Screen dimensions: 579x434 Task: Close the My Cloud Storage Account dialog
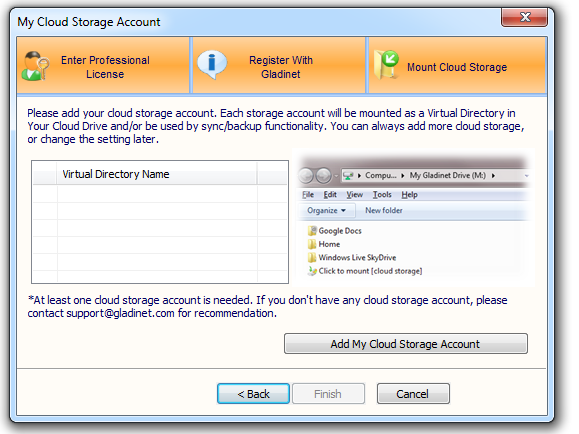point(524,17)
